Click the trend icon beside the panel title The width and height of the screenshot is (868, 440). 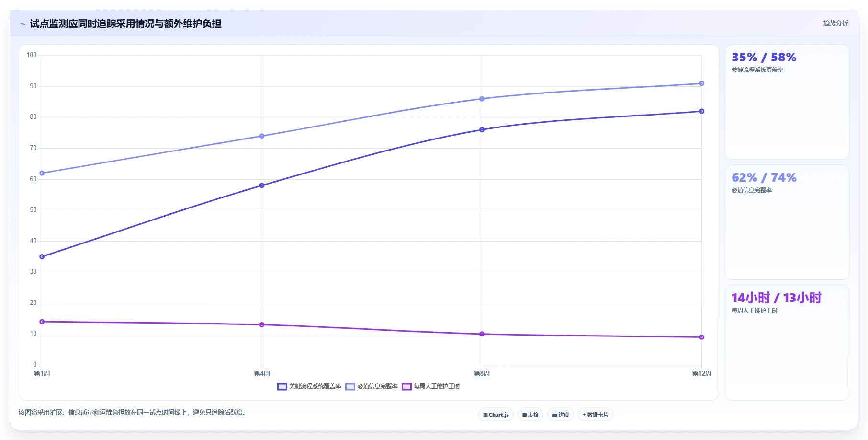pos(23,24)
